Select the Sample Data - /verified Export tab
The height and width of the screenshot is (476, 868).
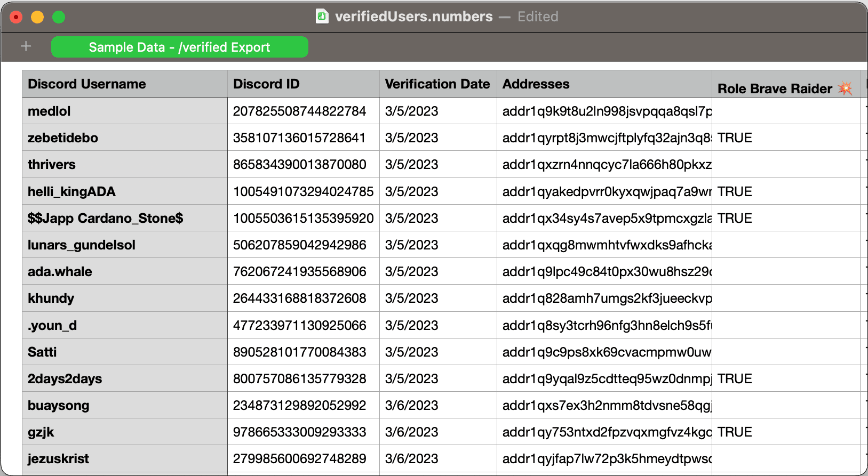point(180,47)
